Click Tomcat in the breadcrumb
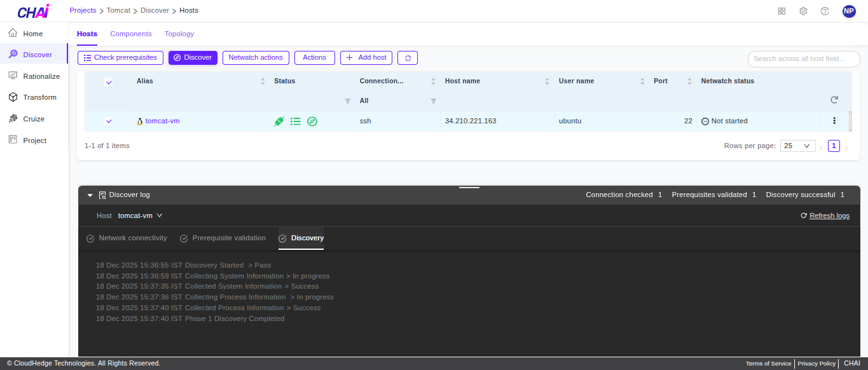Image resolution: width=868 pixels, height=370 pixels. 119,10
